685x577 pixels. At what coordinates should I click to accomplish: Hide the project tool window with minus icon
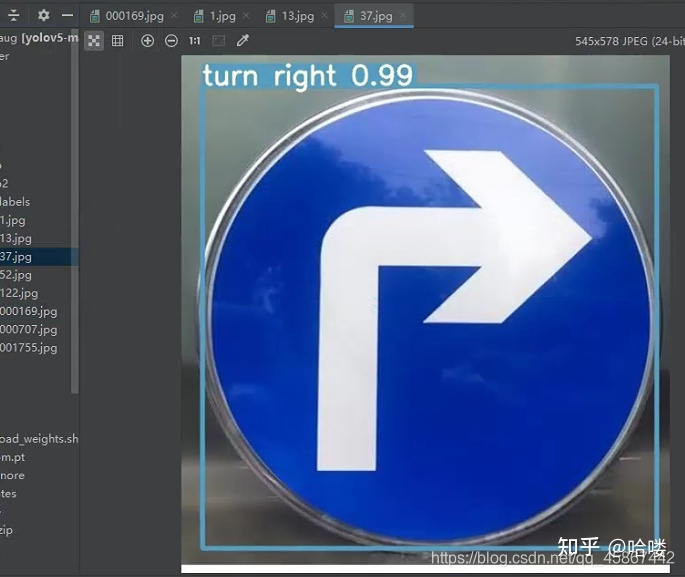pyautogui.click(x=67, y=16)
